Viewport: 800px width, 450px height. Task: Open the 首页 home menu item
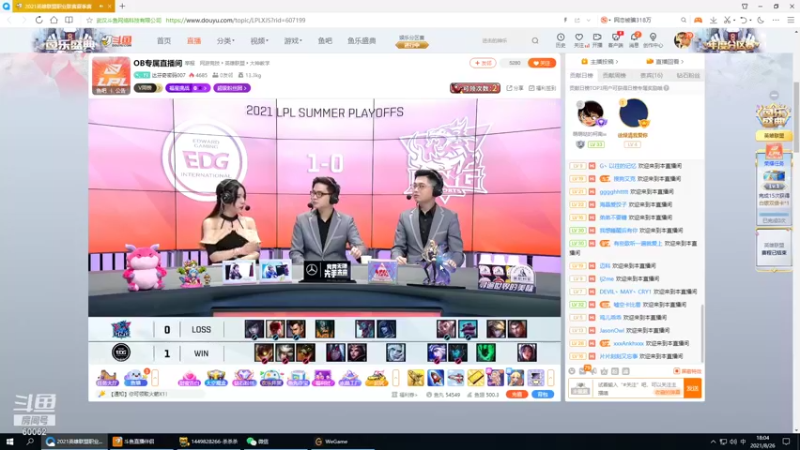pos(164,41)
